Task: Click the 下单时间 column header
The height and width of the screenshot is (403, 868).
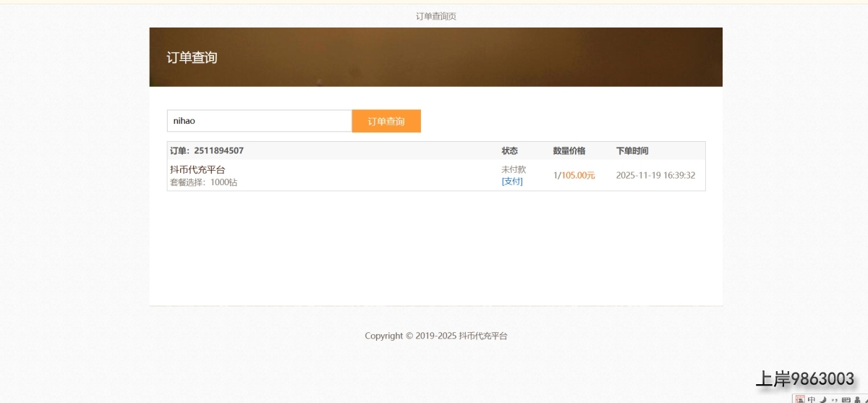Action: pos(632,150)
